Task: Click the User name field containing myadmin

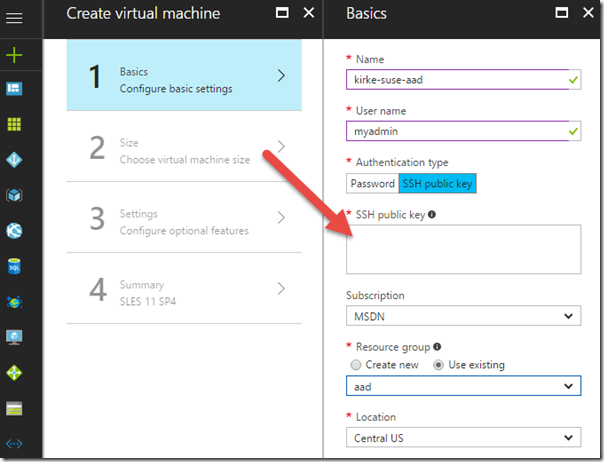Action: (463, 131)
